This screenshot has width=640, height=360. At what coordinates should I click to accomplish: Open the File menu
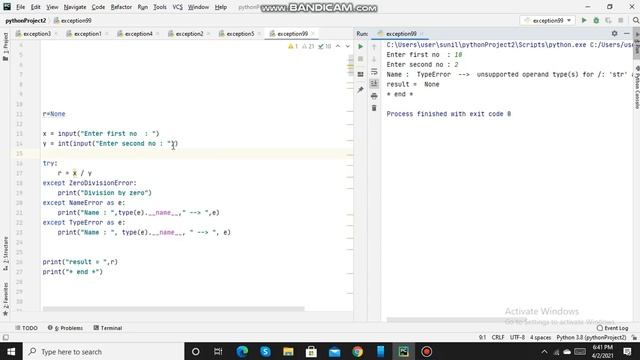click(x=20, y=7)
